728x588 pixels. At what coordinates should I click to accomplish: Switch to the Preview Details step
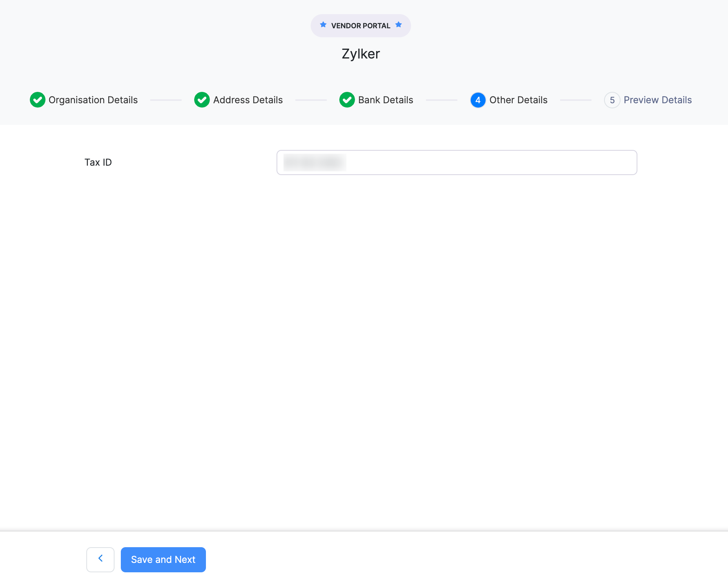(x=658, y=100)
